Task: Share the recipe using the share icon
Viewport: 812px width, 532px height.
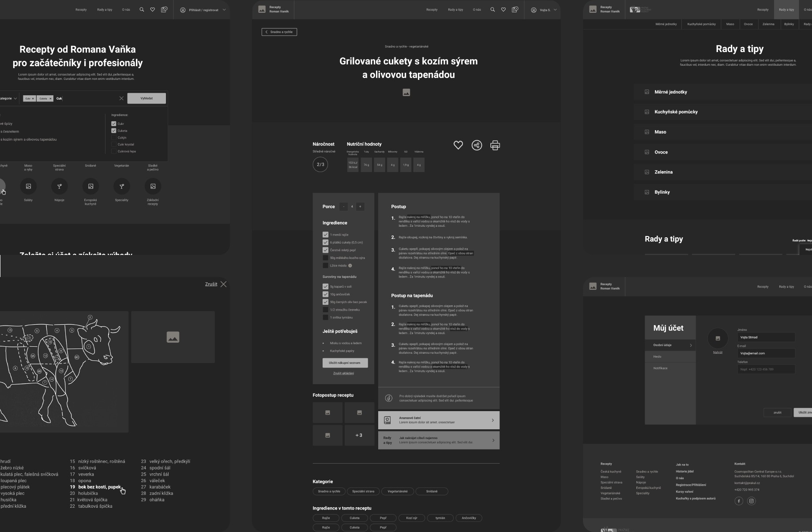Action: pyautogui.click(x=477, y=145)
